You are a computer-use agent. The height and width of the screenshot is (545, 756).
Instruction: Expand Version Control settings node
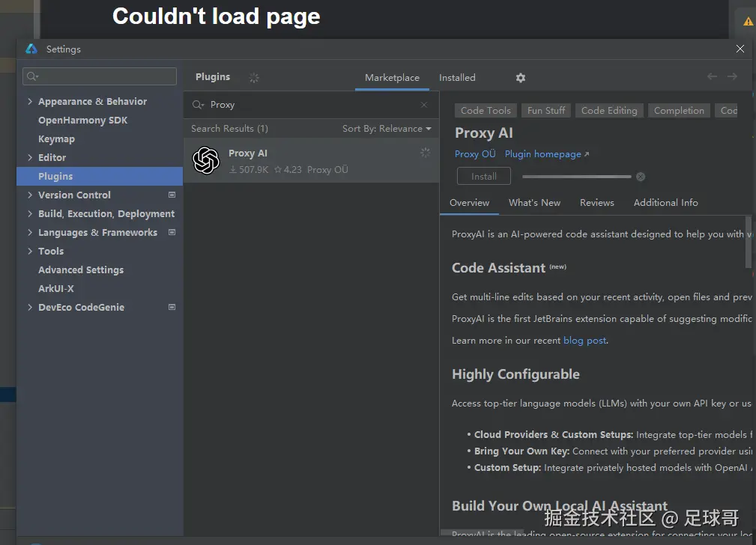[30, 195]
